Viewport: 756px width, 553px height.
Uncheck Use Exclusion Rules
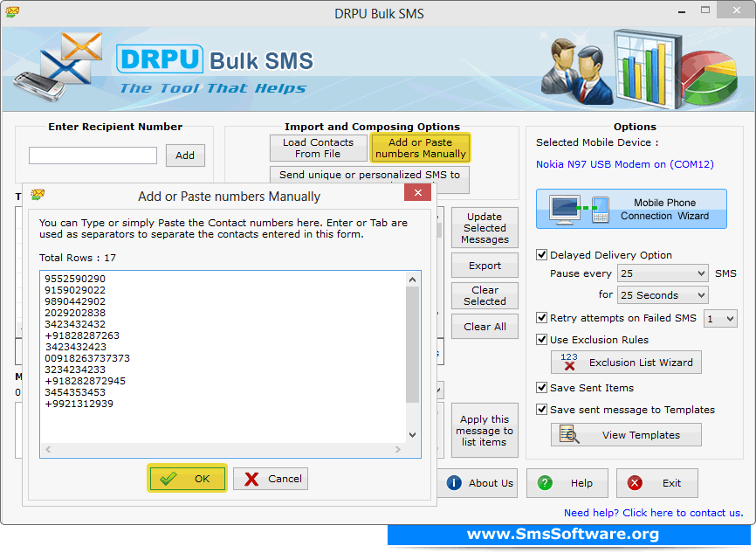(x=542, y=339)
